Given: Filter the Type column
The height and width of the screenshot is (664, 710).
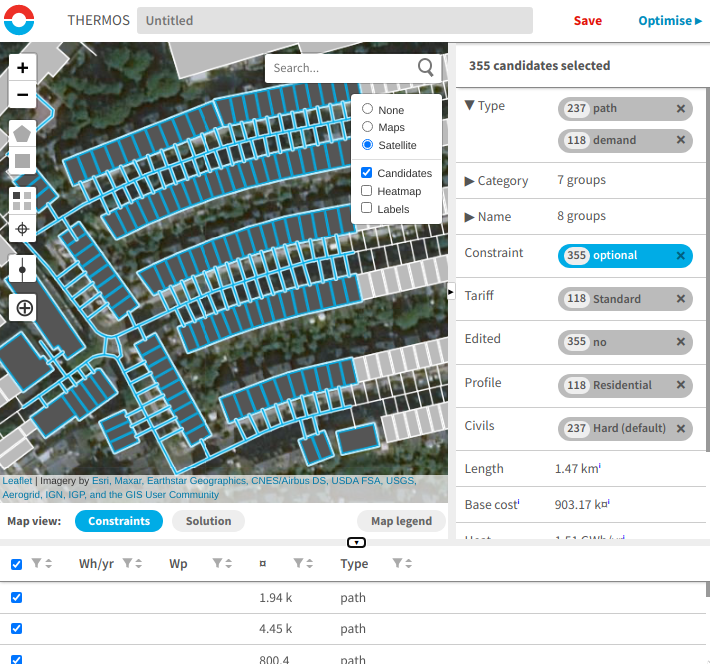Looking at the screenshot, I should [397, 563].
